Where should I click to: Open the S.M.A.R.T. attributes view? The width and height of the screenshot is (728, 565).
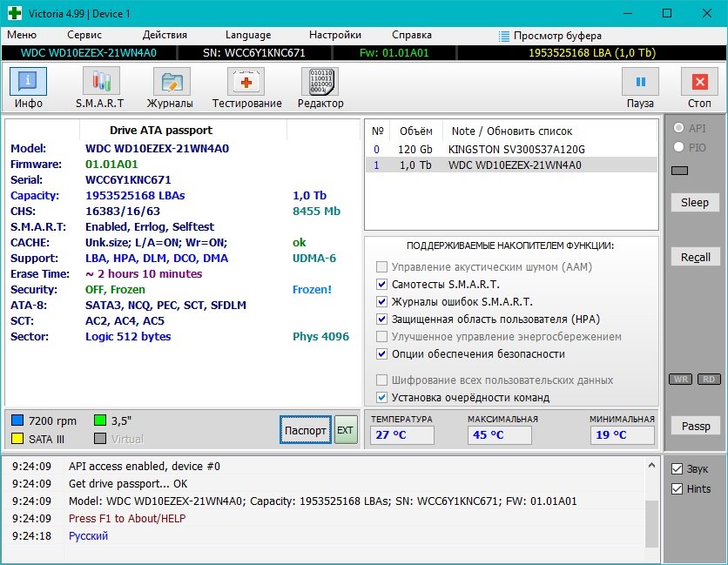101,88
